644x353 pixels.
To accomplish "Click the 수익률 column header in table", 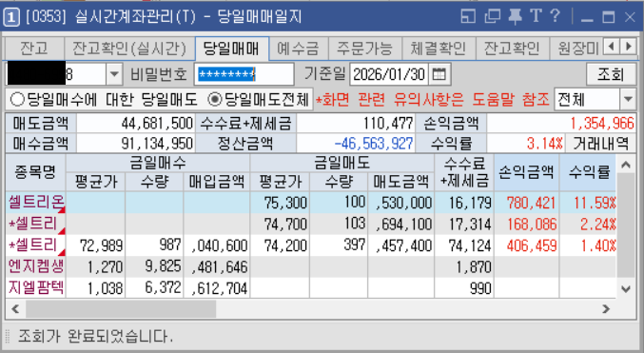I will click(589, 172).
